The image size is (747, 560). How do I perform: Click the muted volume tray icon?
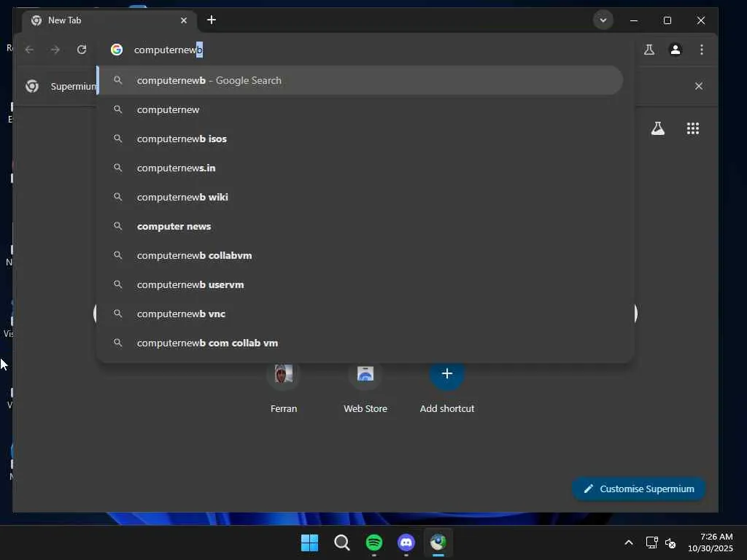click(x=670, y=542)
